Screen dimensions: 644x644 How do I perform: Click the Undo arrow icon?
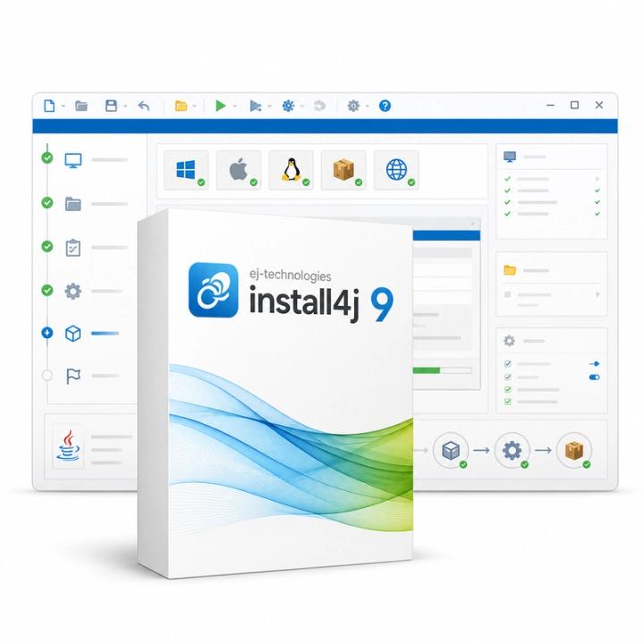144,106
